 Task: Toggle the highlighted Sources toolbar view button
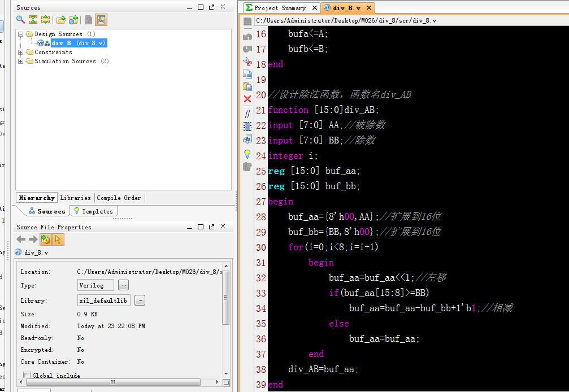pos(101,20)
